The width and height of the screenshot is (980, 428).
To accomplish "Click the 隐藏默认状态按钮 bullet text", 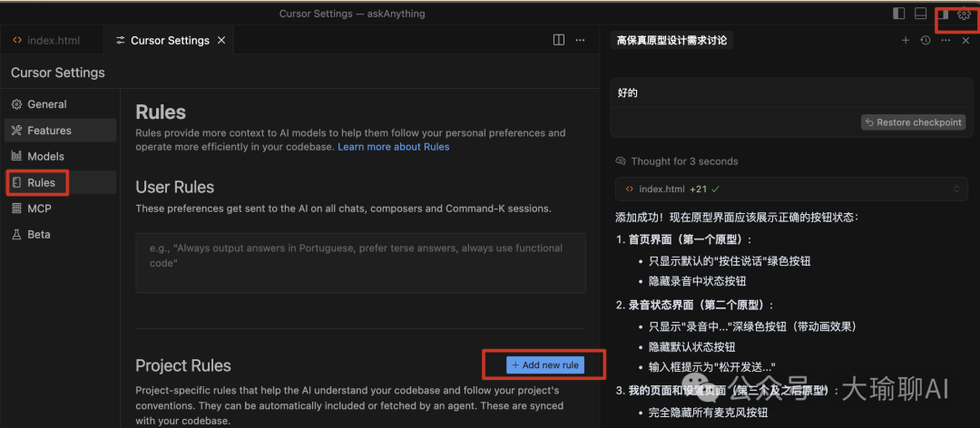I will pyautogui.click(x=691, y=346).
